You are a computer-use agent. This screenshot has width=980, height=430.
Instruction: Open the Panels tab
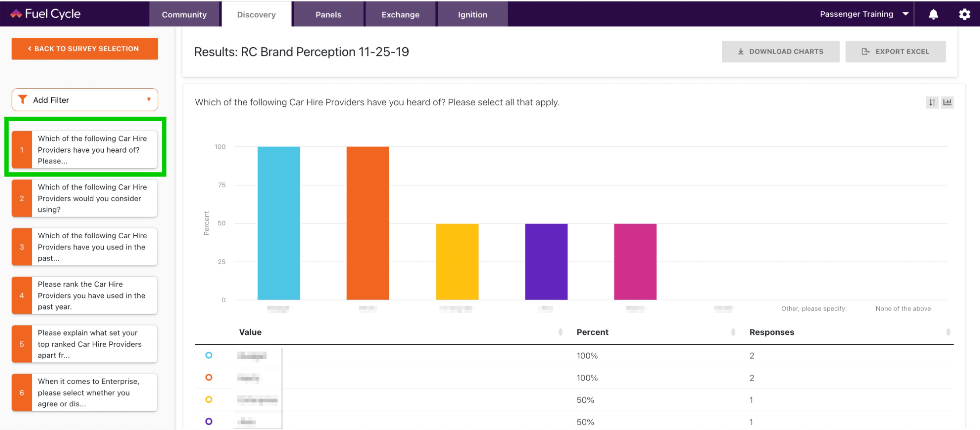click(x=328, y=14)
